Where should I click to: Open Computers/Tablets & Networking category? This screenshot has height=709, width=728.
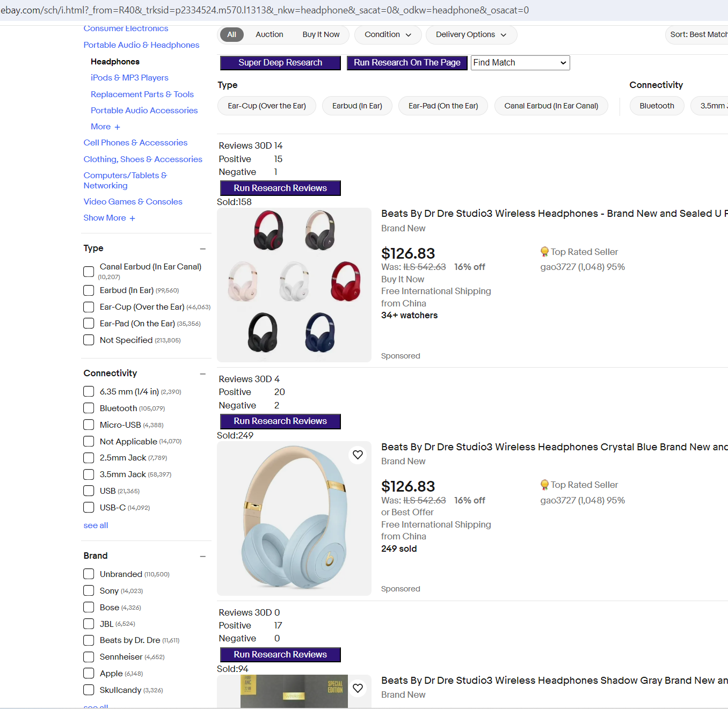point(125,180)
